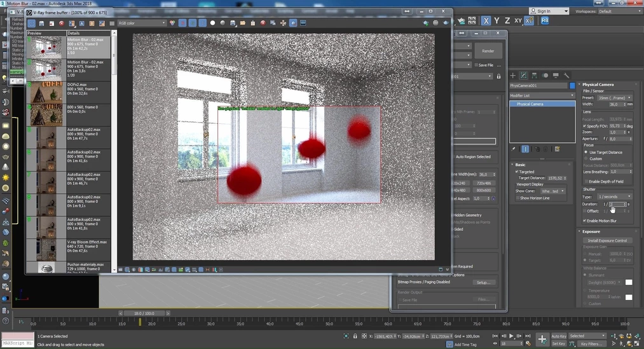644x349 pixels.
Task: Click the PhysCamera001 blue object color swatch
Action: click(x=573, y=85)
